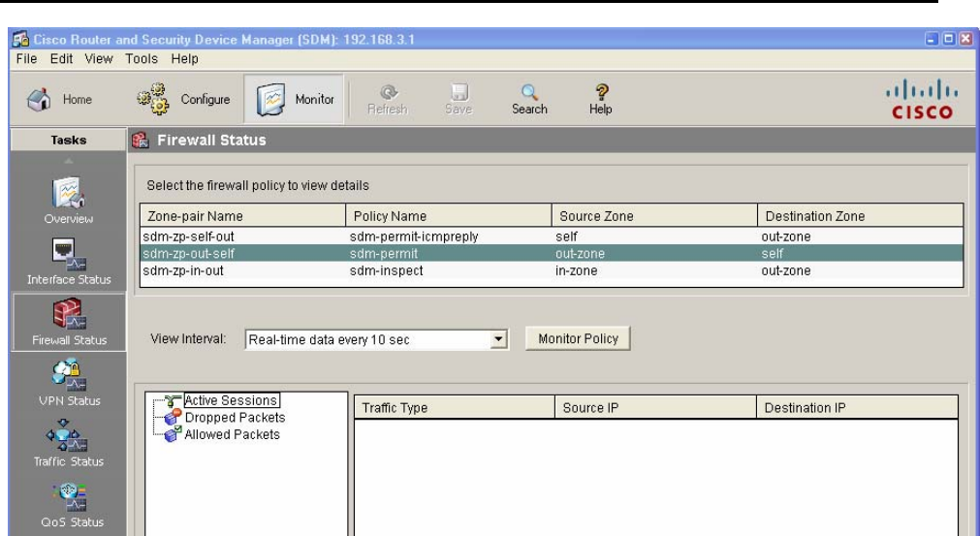Click the Monitor Policy button

pos(578,338)
